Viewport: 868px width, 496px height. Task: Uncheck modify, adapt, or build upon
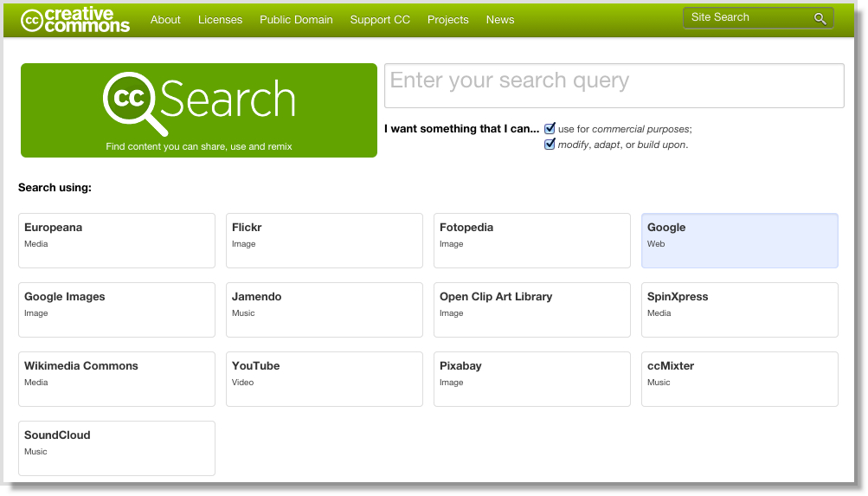(550, 144)
